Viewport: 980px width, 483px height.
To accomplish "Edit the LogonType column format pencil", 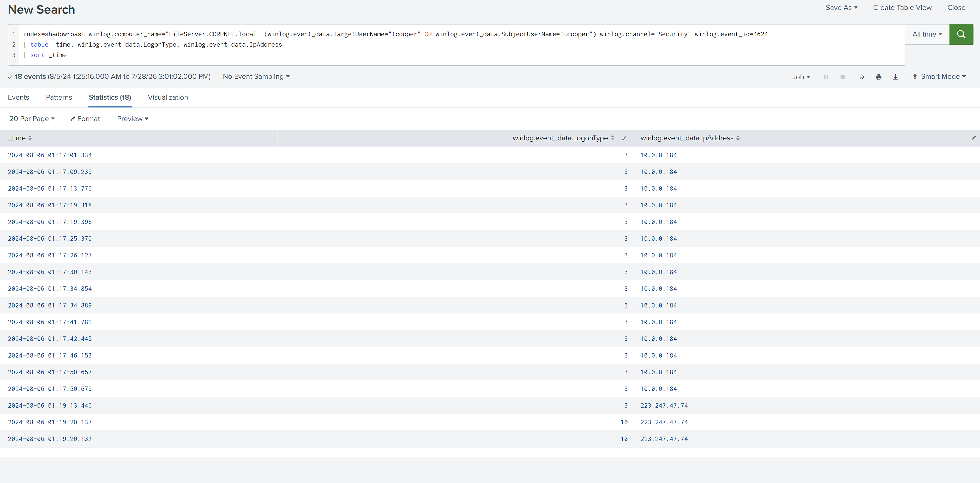I will click(624, 138).
